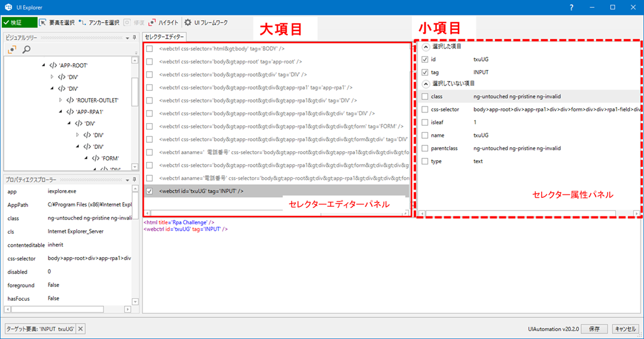Check the tag='app-rpa1' selector row checkbox
644x339 pixels.
coord(150,87)
